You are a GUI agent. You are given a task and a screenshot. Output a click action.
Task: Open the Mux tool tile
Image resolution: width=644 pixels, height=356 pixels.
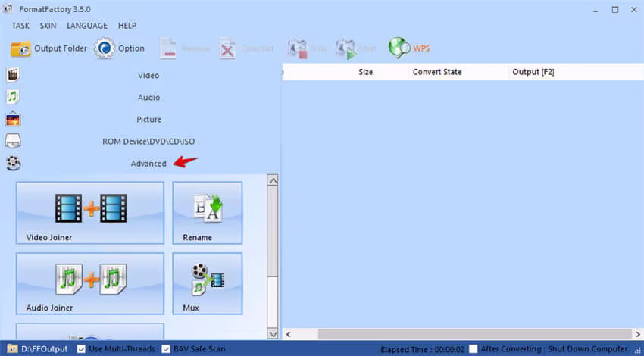(x=208, y=284)
